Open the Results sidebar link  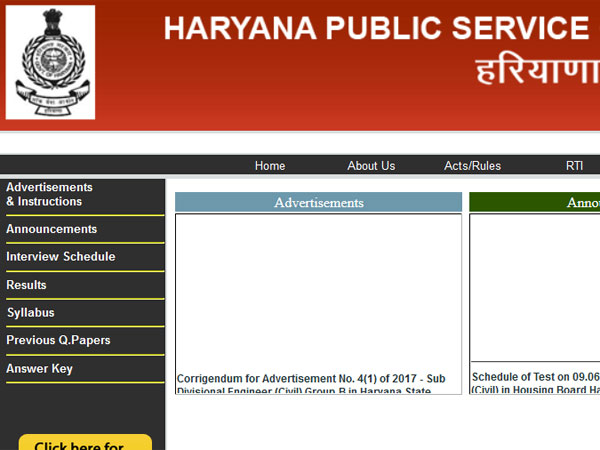point(27,285)
